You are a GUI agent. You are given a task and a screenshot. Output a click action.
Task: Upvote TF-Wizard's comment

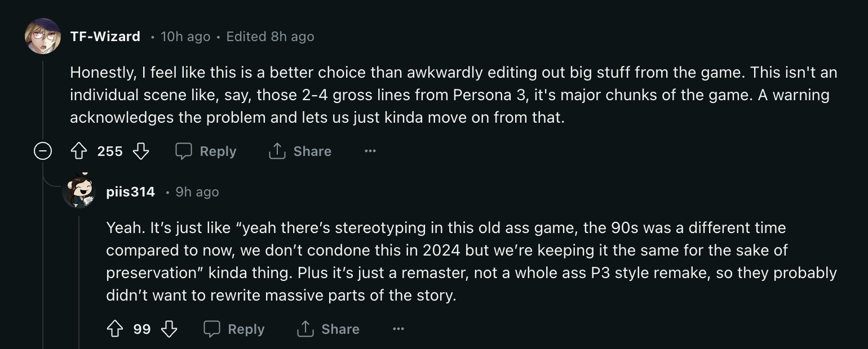78,151
